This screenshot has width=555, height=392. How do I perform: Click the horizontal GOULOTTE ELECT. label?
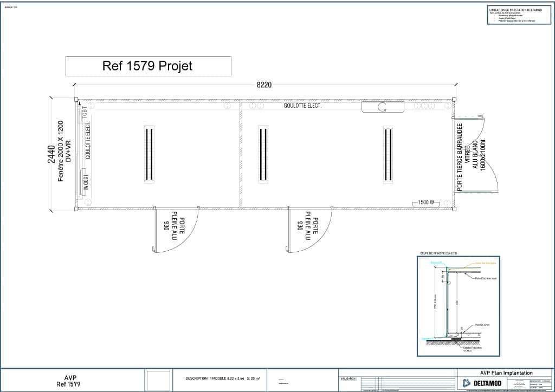302,106
